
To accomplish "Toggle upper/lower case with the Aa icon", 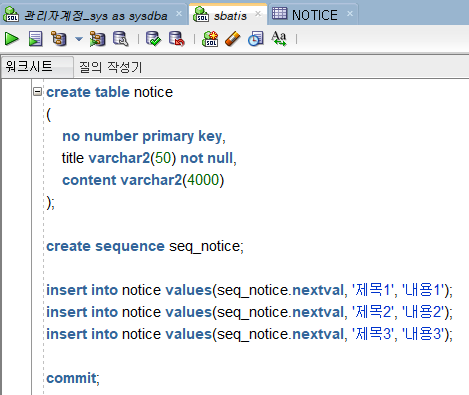I will [x=279, y=39].
